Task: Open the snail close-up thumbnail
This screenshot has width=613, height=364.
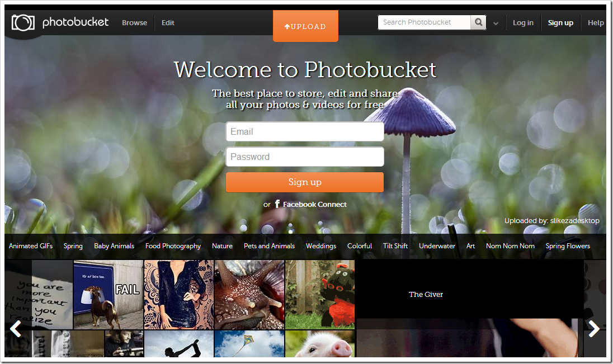Action: pyautogui.click(x=249, y=295)
